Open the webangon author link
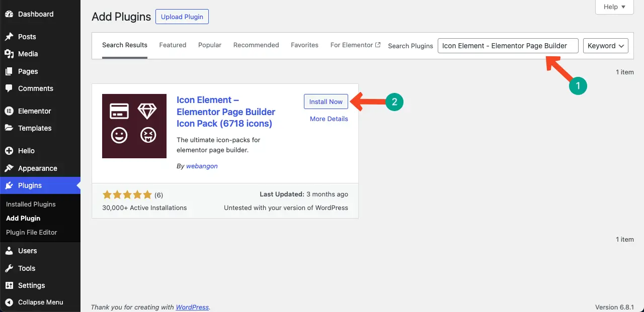Viewport: 644px width, 312px height. point(202,166)
